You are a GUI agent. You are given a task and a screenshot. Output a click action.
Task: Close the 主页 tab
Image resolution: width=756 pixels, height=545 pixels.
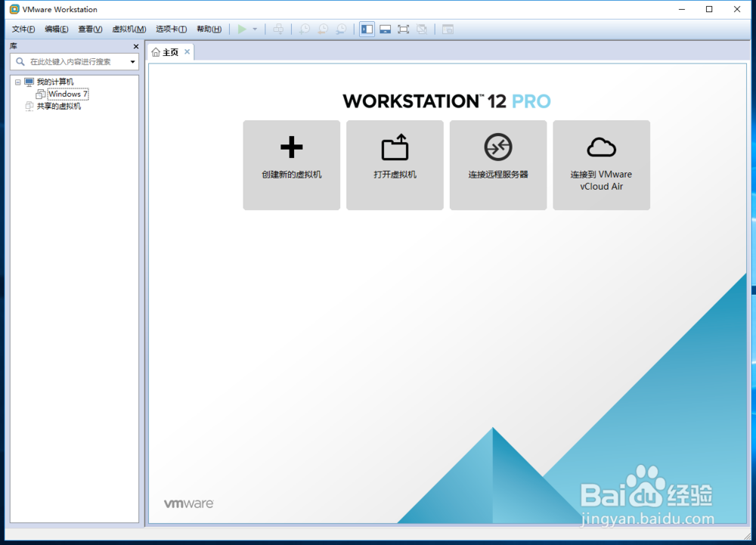tap(187, 51)
